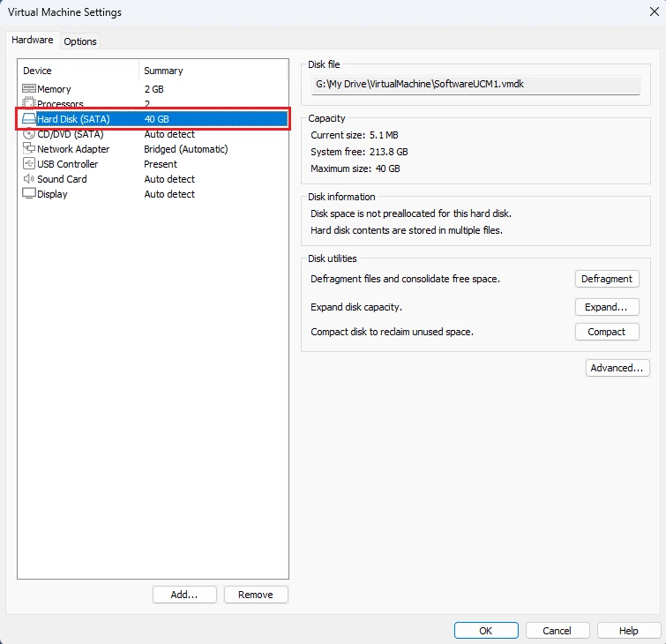Open Advanced hard disk settings
666x644 pixels.
click(x=617, y=368)
